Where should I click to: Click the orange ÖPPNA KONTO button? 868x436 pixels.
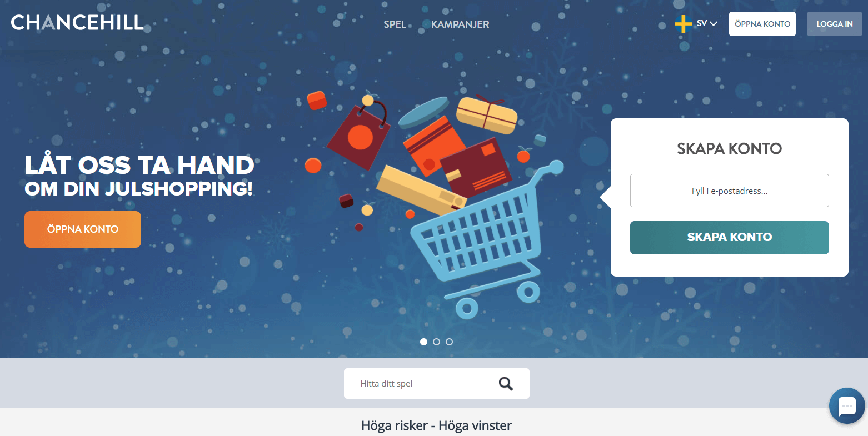point(83,229)
